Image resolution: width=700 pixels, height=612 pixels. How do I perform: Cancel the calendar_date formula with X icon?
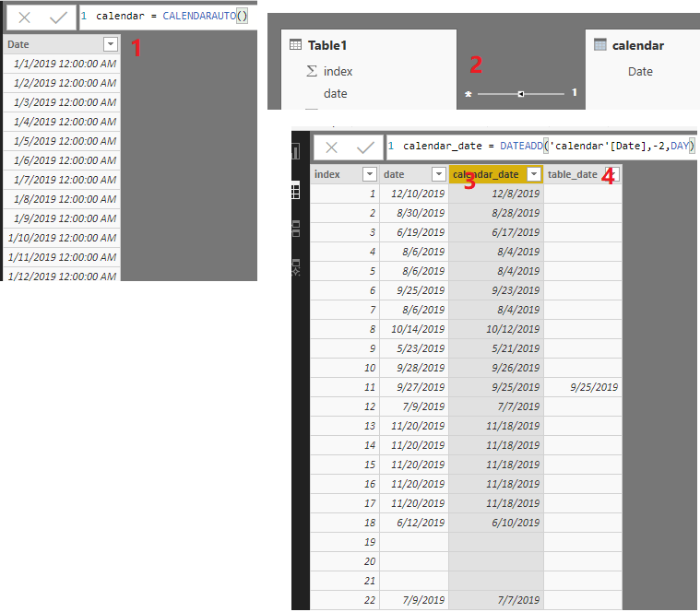point(331,147)
